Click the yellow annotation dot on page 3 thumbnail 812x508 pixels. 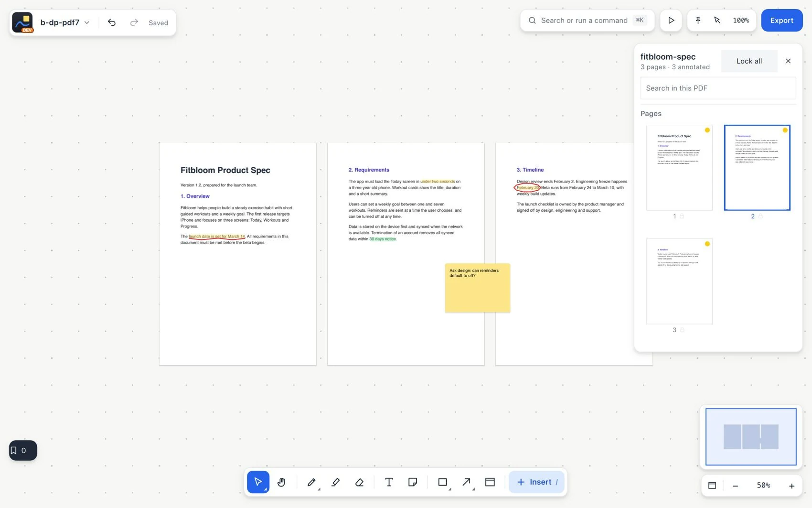click(707, 244)
